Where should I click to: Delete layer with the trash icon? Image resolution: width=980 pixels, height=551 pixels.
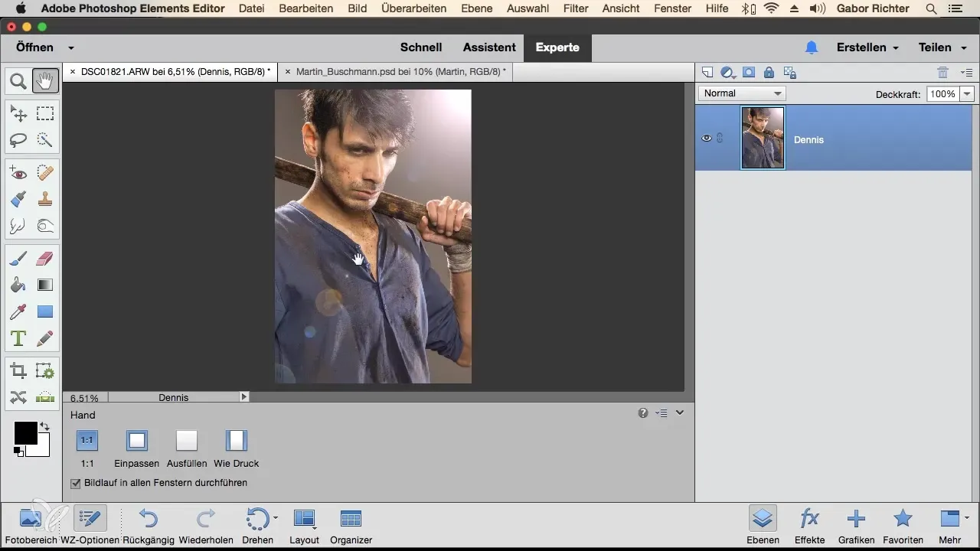tap(943, 73)
